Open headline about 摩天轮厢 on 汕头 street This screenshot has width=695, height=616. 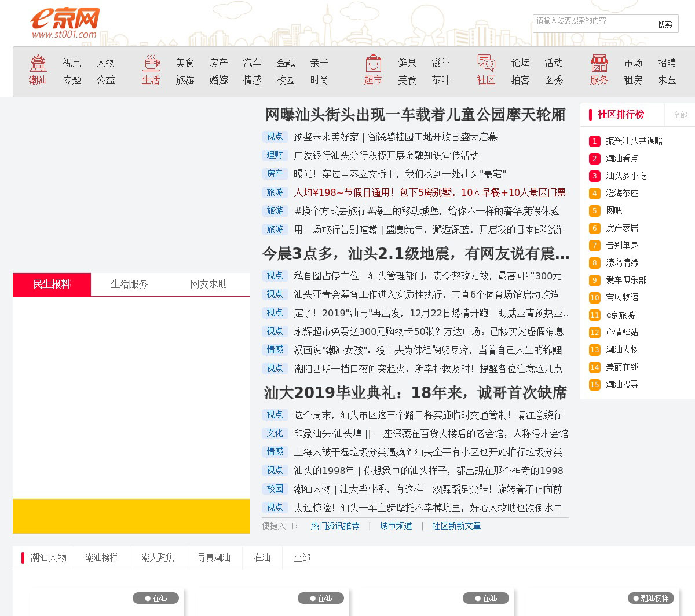415,115
